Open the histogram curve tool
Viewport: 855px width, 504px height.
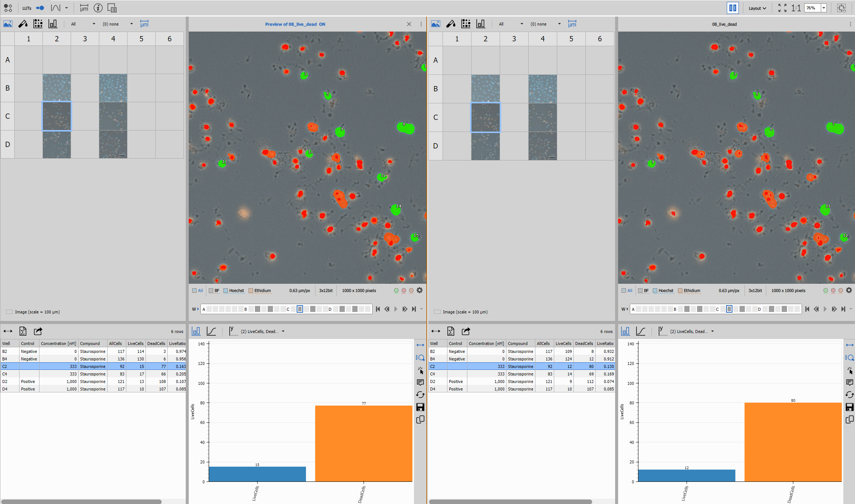coord(55,8)
